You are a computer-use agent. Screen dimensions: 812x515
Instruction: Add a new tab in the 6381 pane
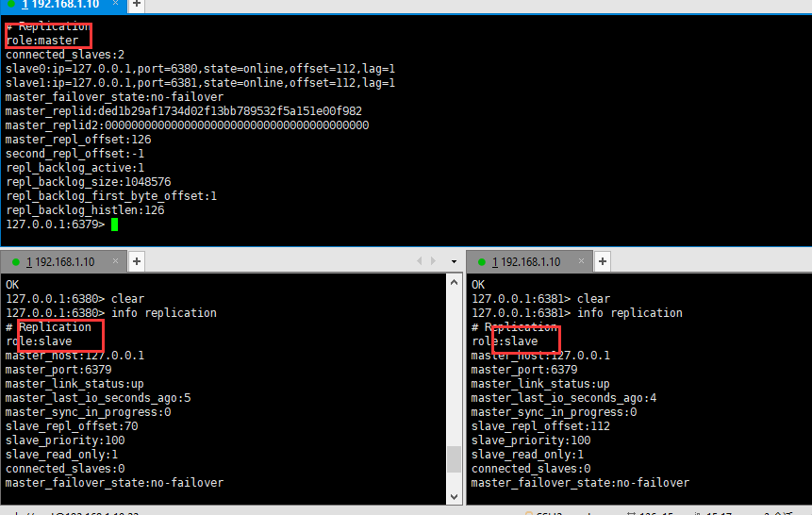(603, 261)
